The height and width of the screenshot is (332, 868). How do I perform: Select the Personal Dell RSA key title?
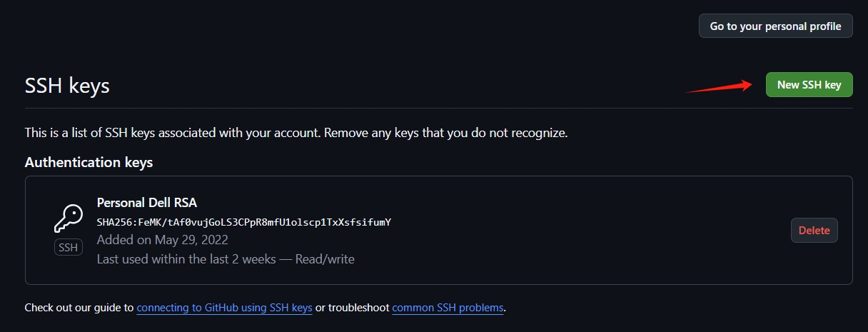(x=147, y=203)
